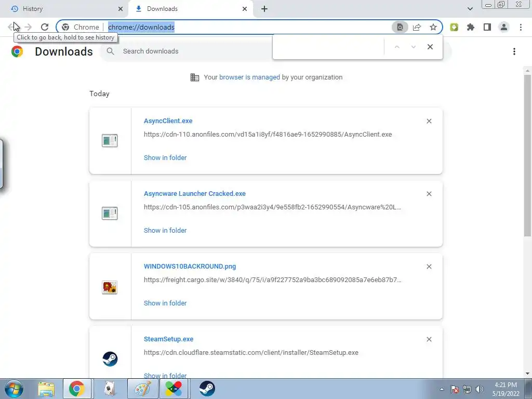The height and width of the screenshot is (399, 532).
Task: Click the freight.cargo.site source URL
Action: click(272, 280)
